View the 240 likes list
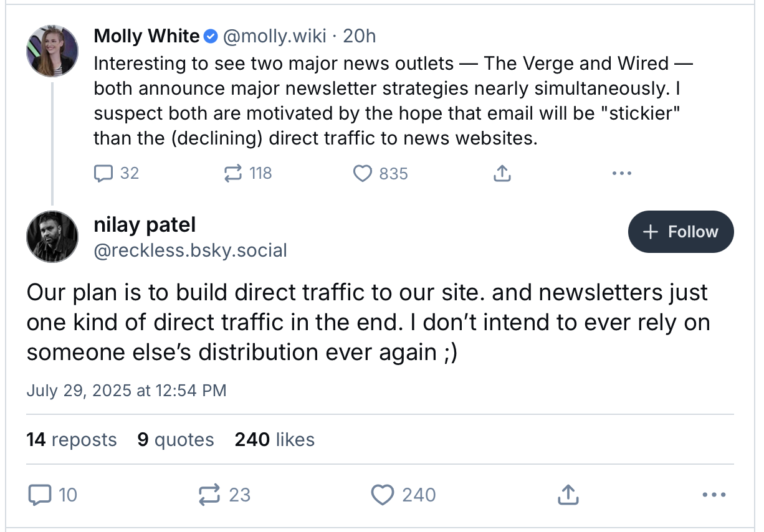The height and width of the screenshot is (532, 764). click(275, 440)
